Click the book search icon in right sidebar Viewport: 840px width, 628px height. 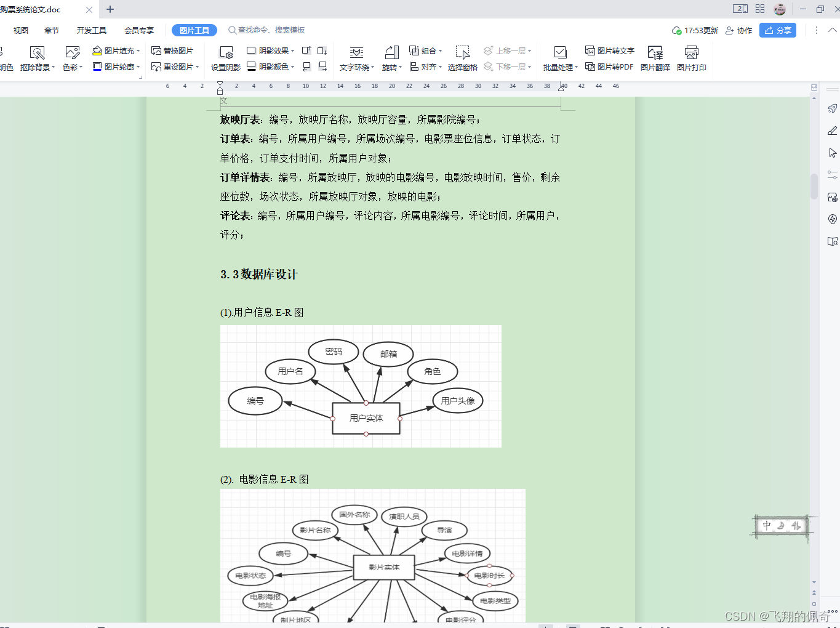(833, 241)
